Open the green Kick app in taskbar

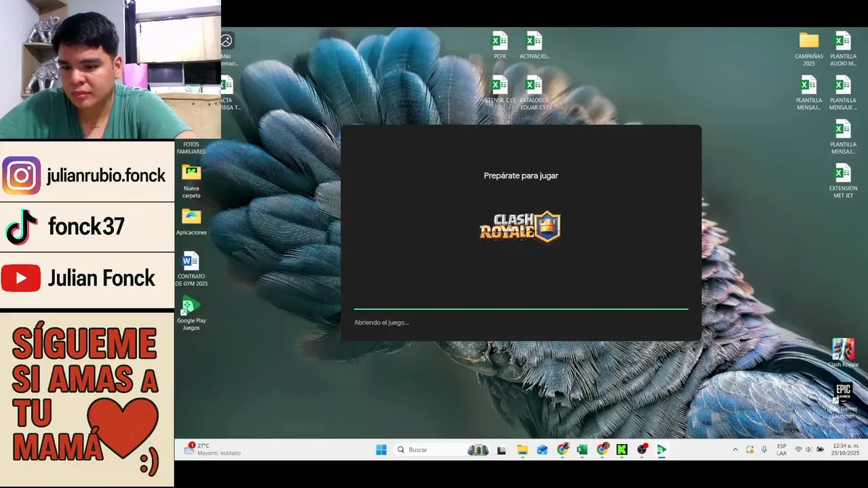(622, 449)
